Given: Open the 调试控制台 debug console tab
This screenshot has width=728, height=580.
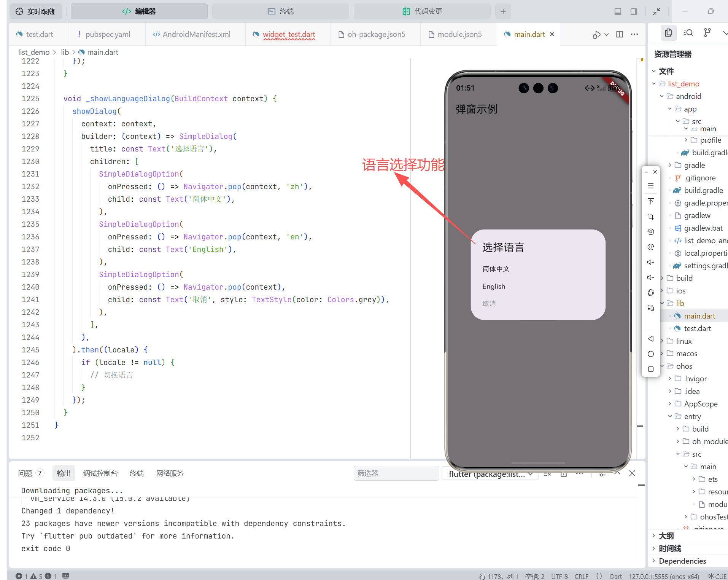Looking at the screenshot, I should [100, 473].
